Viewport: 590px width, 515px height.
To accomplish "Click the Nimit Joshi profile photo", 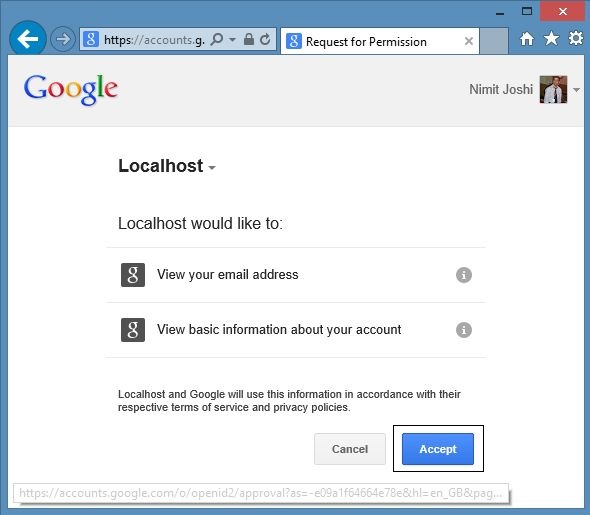I will click(x=553, y=90).
